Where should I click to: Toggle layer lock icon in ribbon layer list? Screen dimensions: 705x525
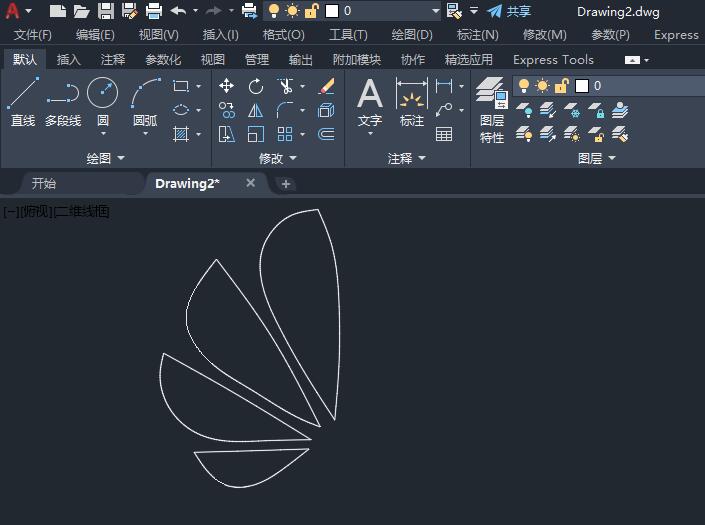tap(562, 85)
